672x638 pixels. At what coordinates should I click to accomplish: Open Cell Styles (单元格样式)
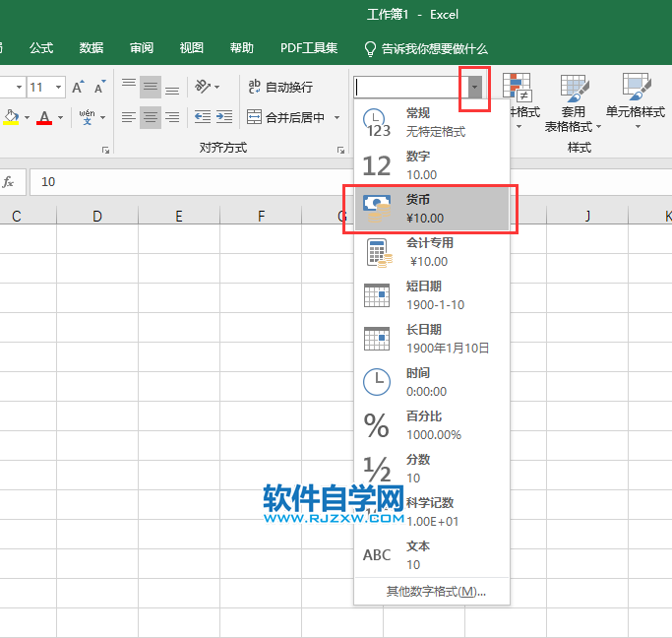click(x=636, y=100)
